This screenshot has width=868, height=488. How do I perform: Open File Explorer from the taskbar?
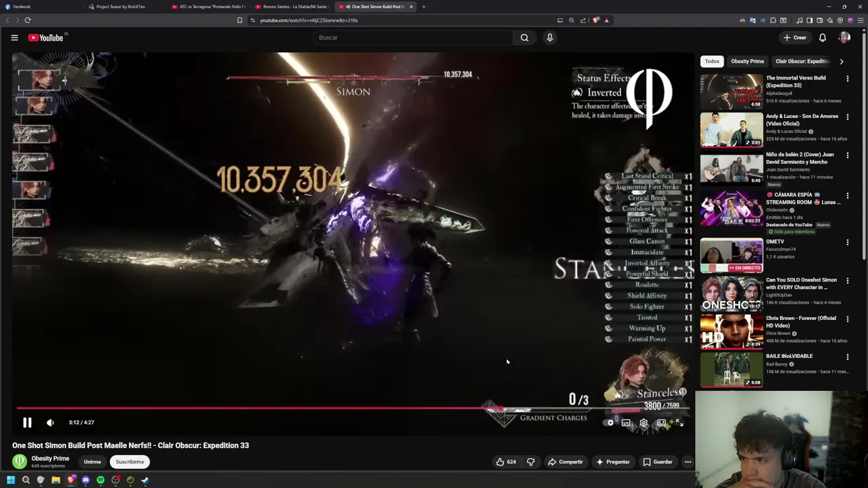56,481
